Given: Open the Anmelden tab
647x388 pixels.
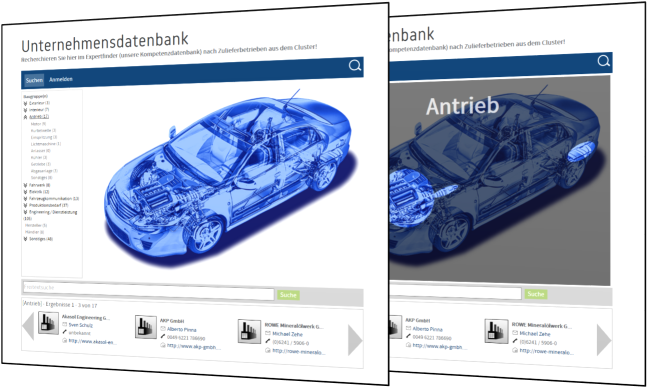Looking at the screenshot, I should click(x=61, y=79).
